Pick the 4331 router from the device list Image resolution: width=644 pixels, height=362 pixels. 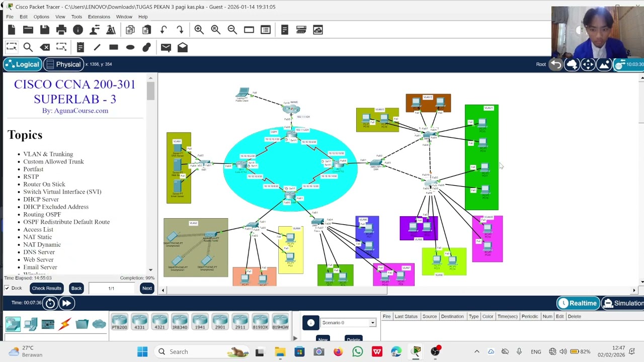(139, 322)
